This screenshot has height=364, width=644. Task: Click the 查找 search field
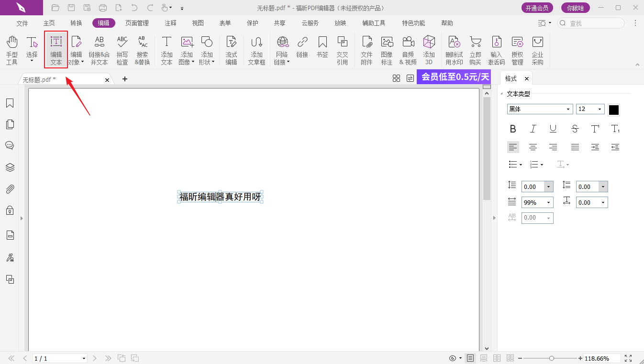point(593,23)
